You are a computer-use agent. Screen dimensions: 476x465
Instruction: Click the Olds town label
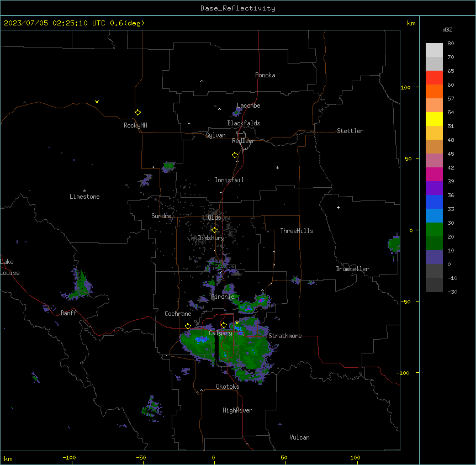(x=214, y=218)
